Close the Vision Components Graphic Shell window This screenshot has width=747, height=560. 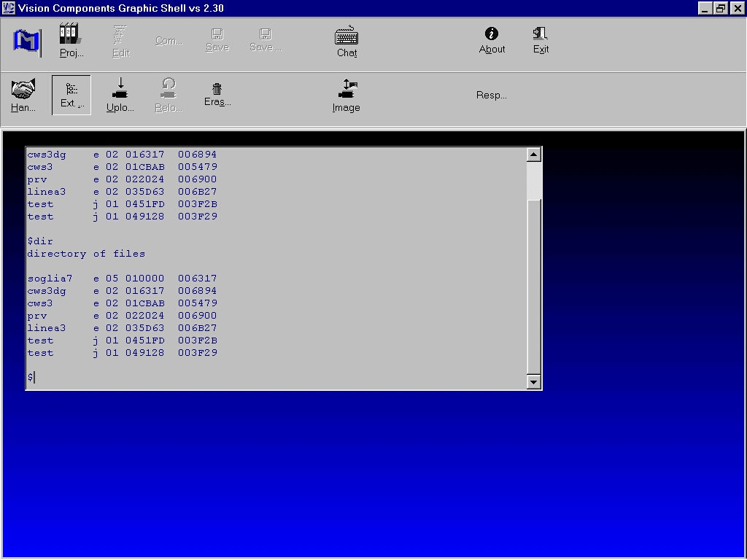pyautogui.click(x=737, y=8)
